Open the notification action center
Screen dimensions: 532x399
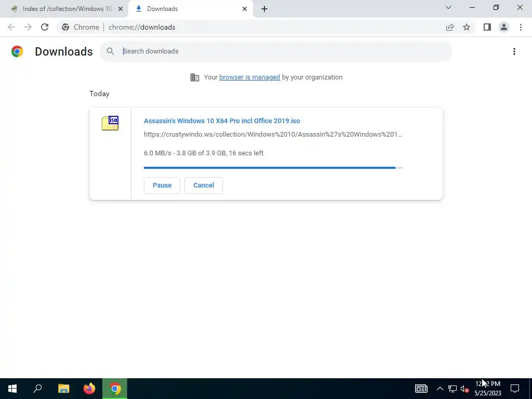coord(515,389)
